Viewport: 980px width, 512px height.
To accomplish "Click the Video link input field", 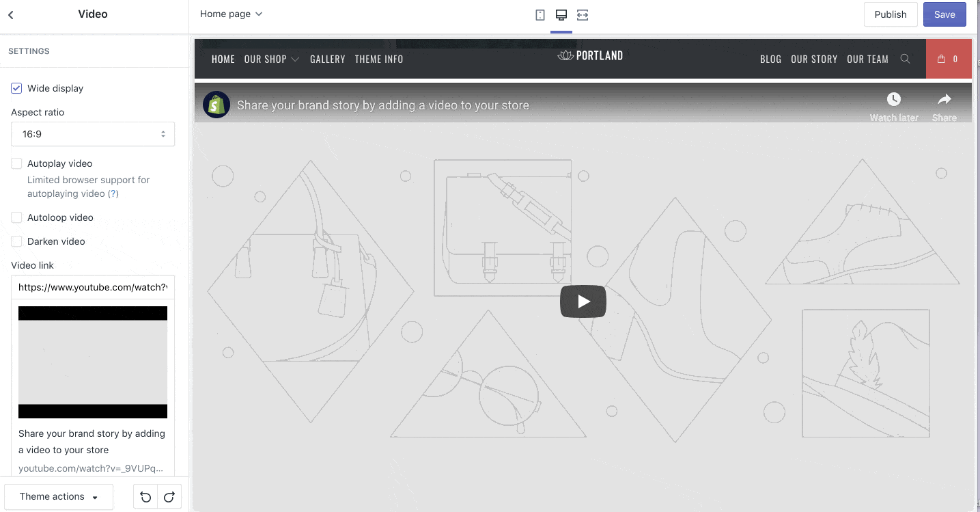I will (92, 287).
